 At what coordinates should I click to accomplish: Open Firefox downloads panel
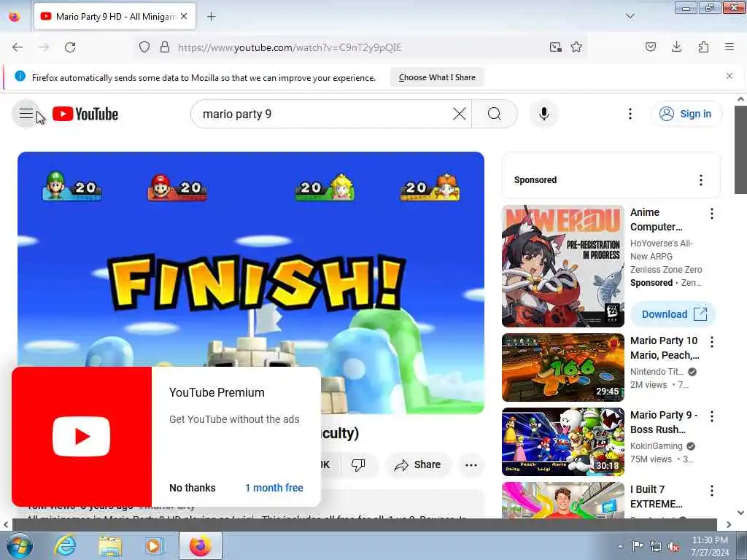coord(676,47)
